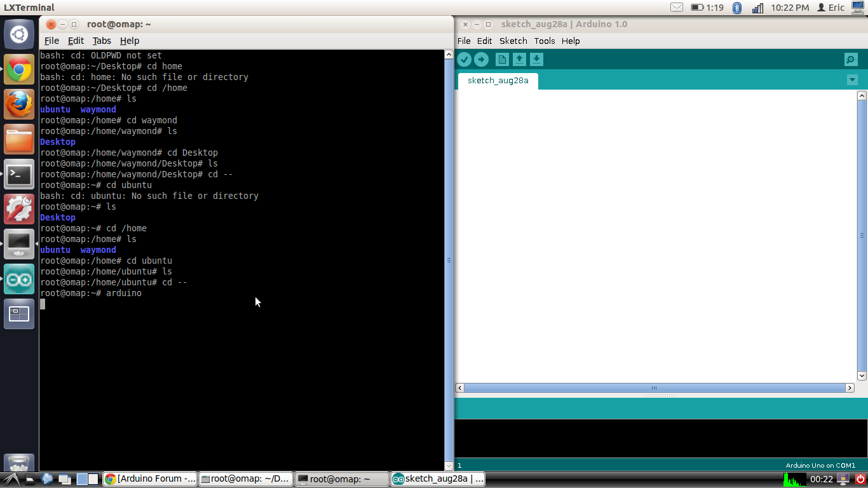The image size is (868, 488).
Task: Click Arduino editor scroll up arrow
Action: 862,96
